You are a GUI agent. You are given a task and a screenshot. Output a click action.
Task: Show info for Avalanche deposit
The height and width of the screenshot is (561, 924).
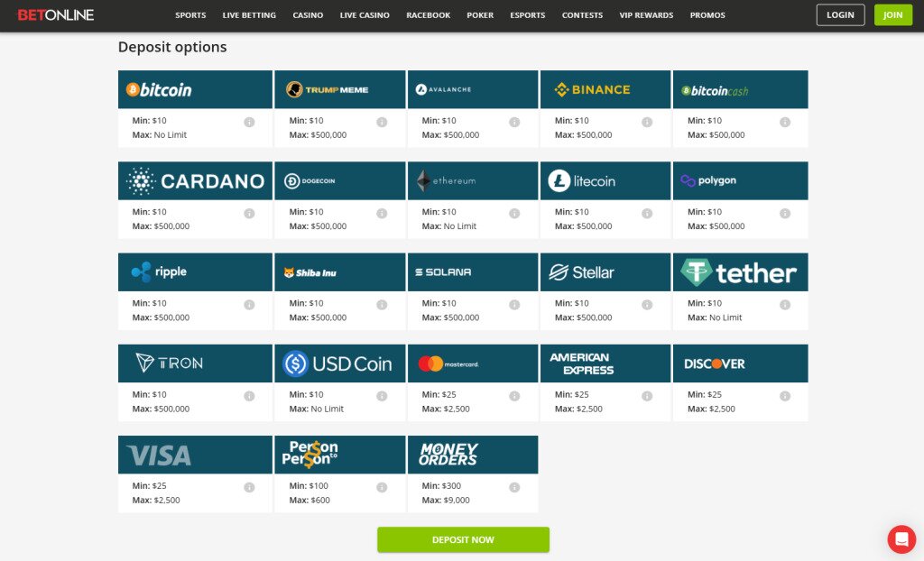pyautogui.click(x=514, y=122)
